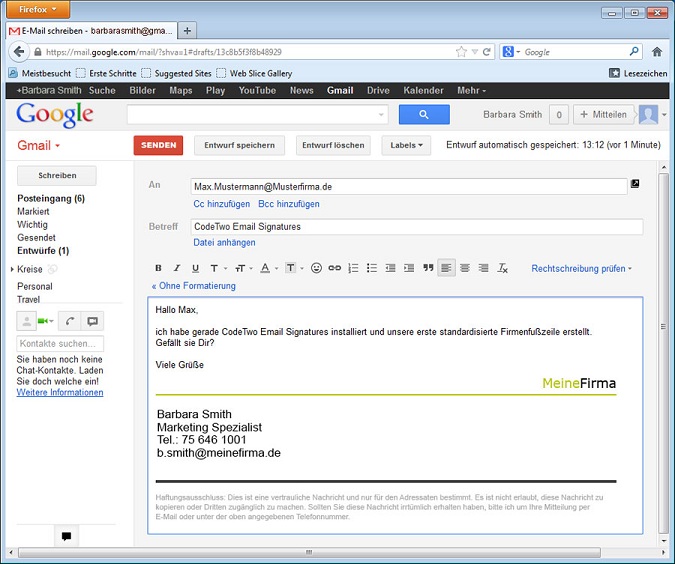Image resolution: width=675 pixels, height=564 pixels.
Task: Open the Firefox menu dropdown
Action: pos(37,9)
